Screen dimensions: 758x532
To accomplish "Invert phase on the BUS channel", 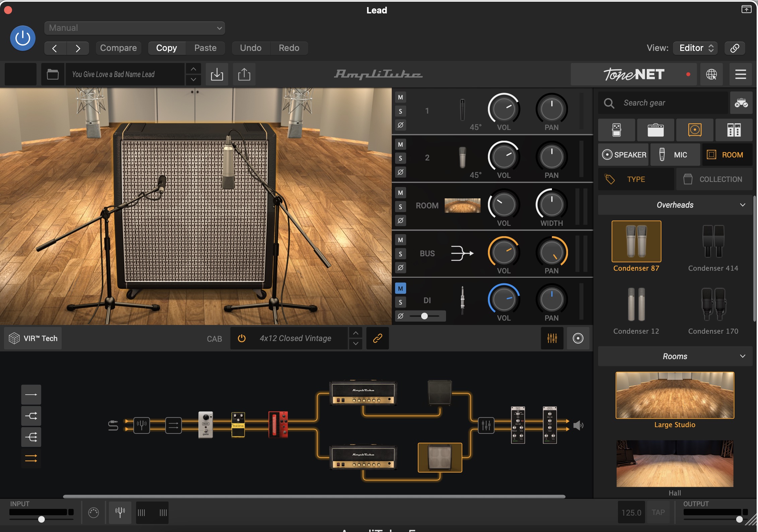I will tap(400, 268).
